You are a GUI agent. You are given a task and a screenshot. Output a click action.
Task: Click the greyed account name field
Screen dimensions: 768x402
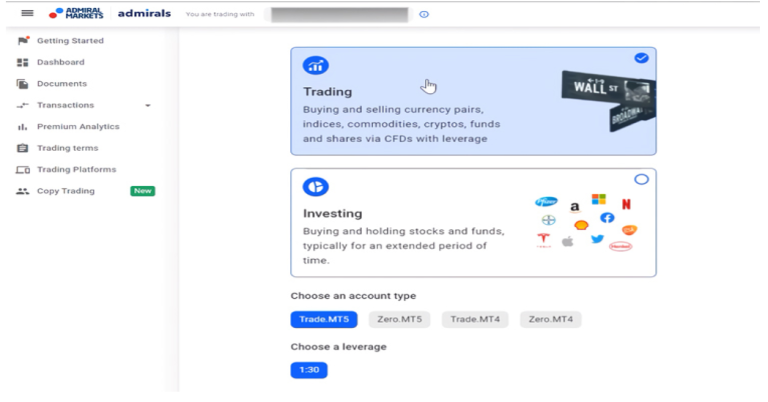[339, 15]
